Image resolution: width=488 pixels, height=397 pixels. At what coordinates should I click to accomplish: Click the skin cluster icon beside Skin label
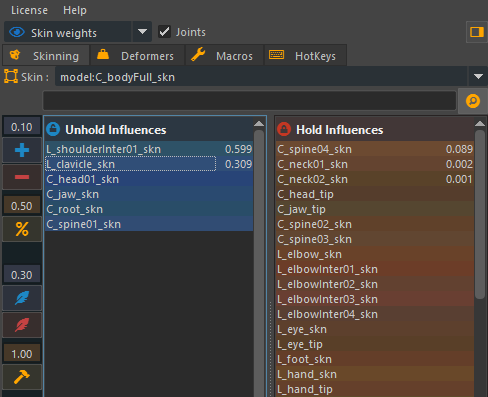pyautogui.click(x=11, y=77)
